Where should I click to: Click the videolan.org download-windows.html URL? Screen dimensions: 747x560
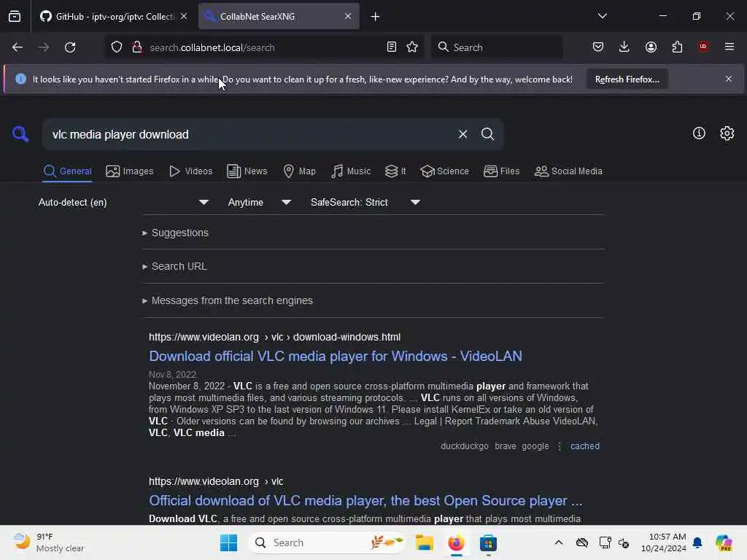274,337
